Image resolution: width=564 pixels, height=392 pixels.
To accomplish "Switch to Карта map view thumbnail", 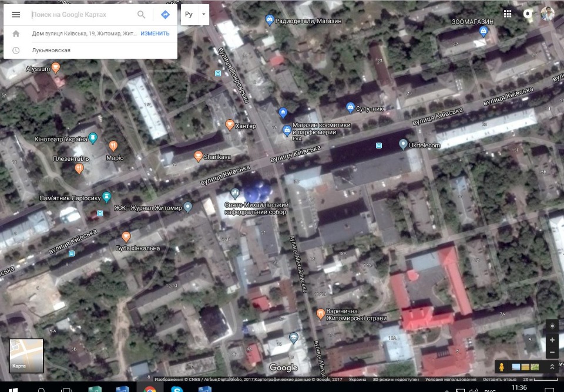I will [x=26, y=356].
